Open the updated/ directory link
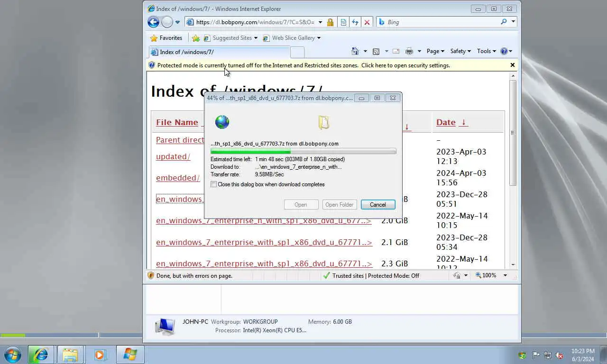This screenshot has height=364, width=607. coord(173,156)
